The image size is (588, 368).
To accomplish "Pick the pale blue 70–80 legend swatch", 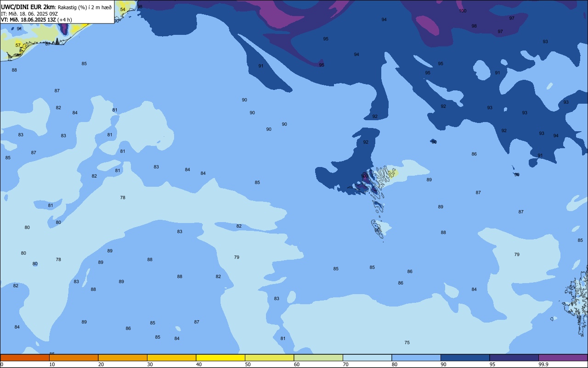I will (x=367, y=357).
